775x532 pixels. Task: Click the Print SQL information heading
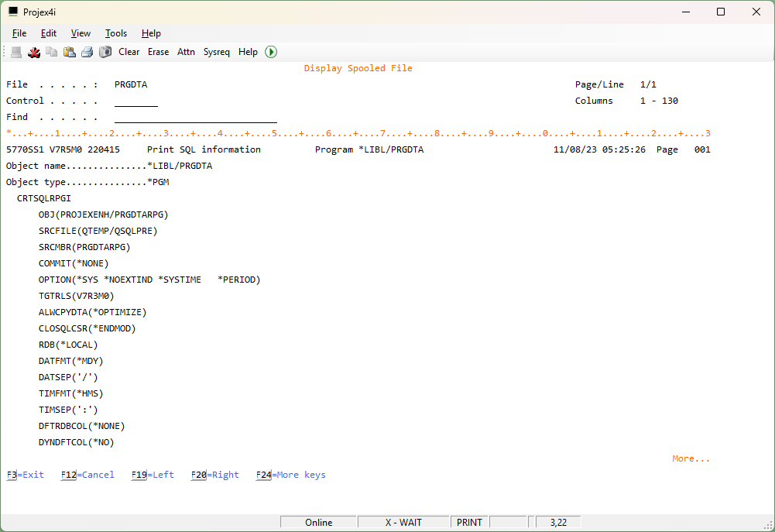(204, 149)
